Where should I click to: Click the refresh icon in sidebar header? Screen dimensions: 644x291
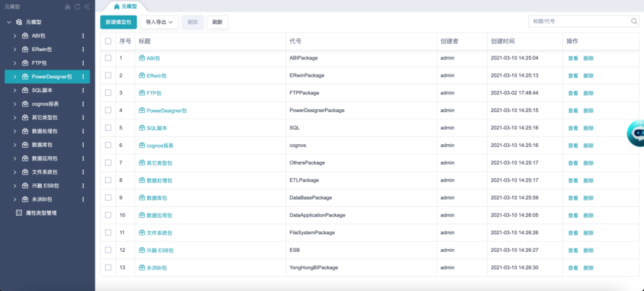pyautogui.click(x=77, y=6)
